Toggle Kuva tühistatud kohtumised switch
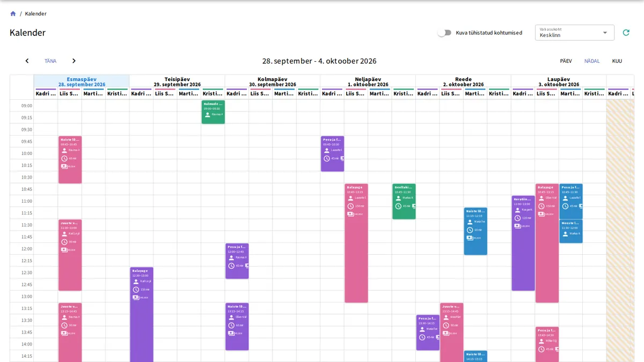644x362 pixels. click(444, 33)
